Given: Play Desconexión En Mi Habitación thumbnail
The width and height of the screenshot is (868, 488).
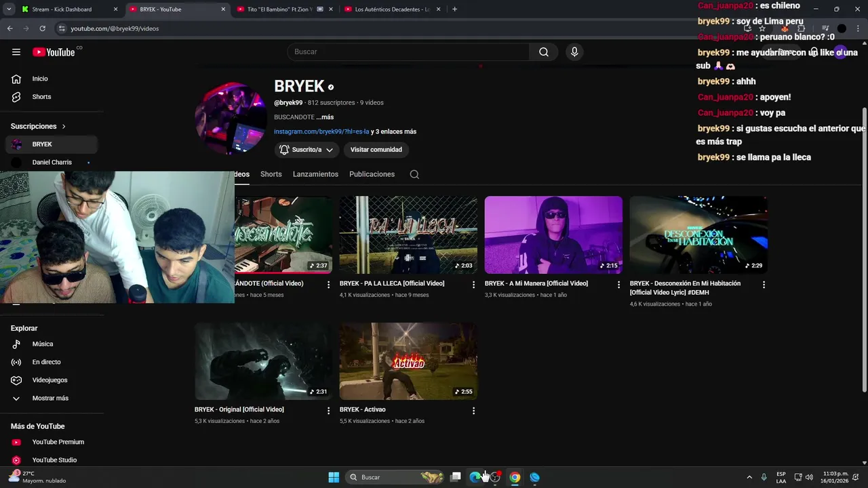Looking at the screenshot, I should click(698, 235).
